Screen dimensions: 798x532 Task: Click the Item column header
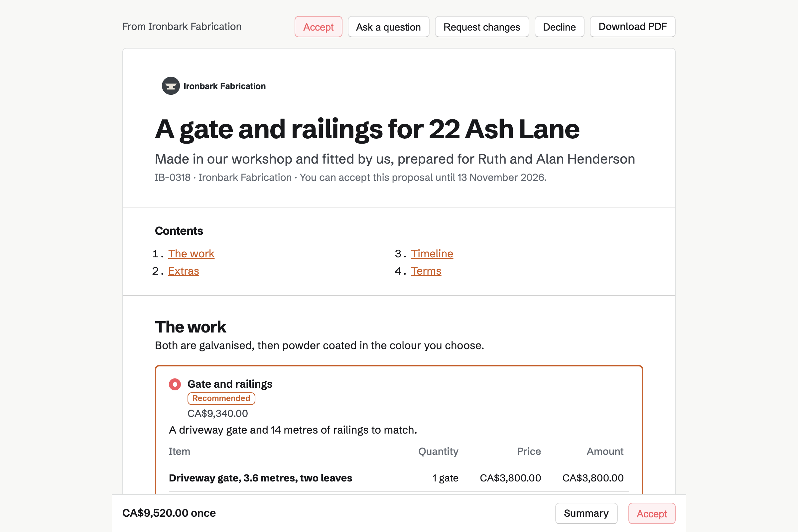[x=180, y=451]
